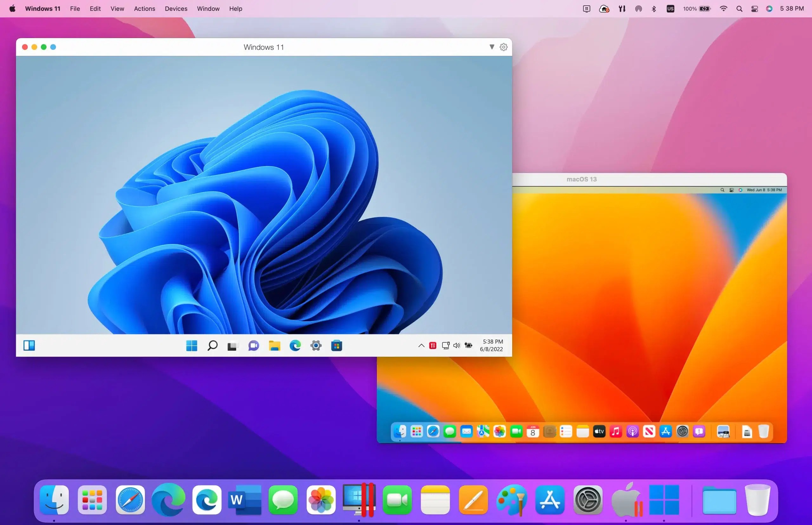Viewport: 812px width, 525px height.
Task: Launch Windows Settings from the taskbar
Action: (x=316, y=345)
